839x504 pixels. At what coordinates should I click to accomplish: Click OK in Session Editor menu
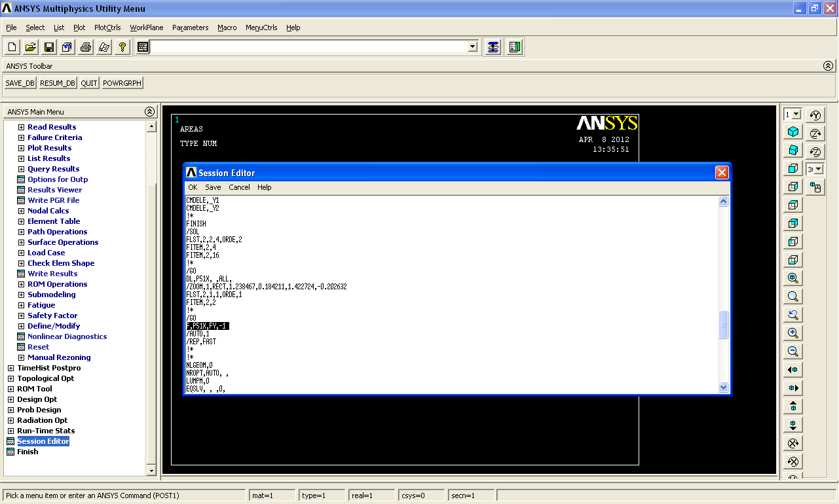point(193,187)
